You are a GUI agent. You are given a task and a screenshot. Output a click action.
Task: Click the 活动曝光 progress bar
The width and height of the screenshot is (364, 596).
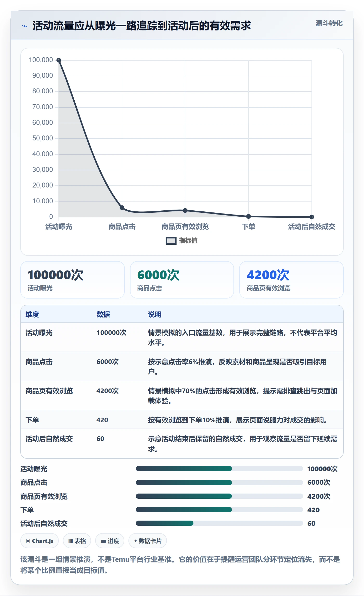click(219, 469)
